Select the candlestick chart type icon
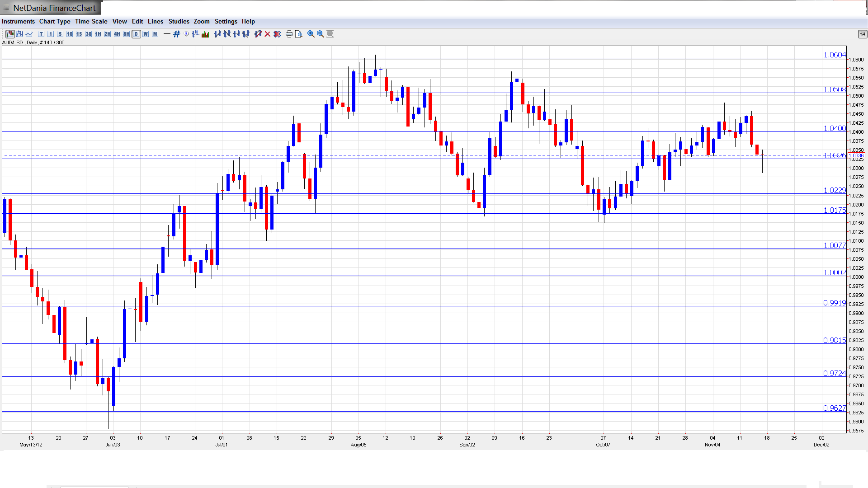The image size is (868, 488). [10, 34]
